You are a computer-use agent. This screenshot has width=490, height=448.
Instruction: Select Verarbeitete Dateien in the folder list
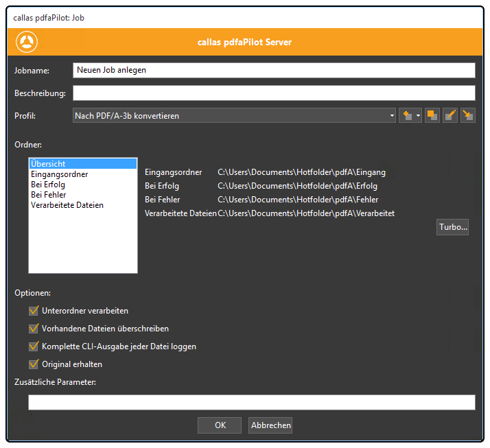tap(83, 205)
